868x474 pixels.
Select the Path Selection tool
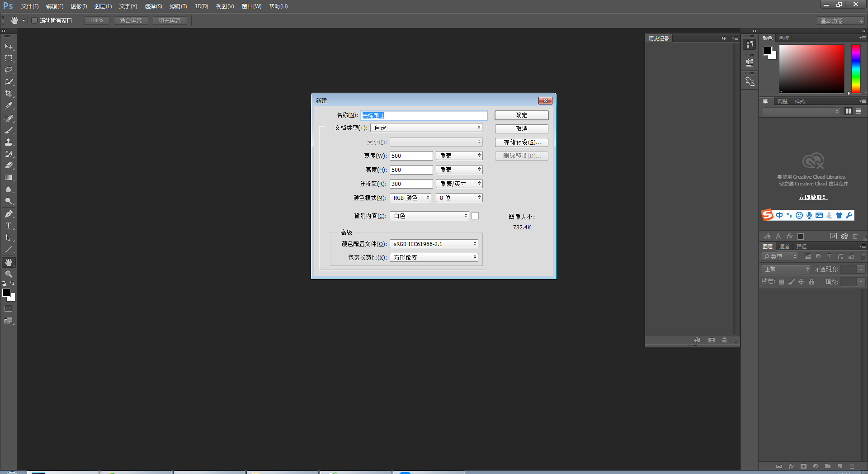pos(9,237)
